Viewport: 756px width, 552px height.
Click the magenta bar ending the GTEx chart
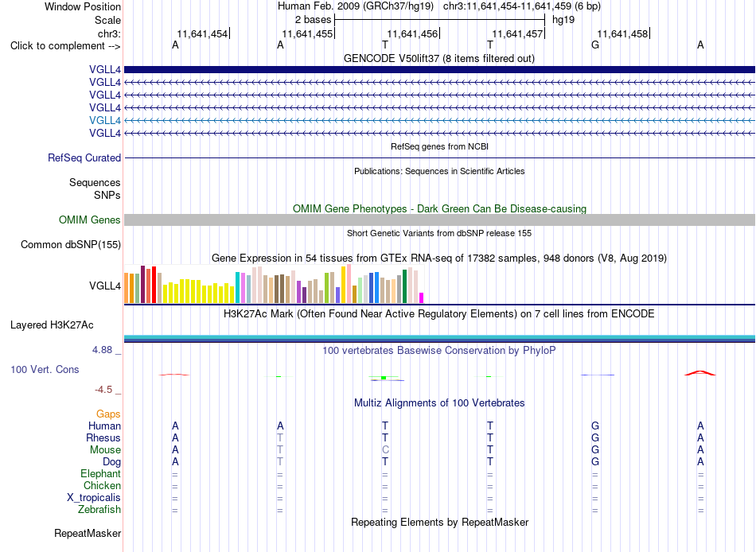point(422,298)
